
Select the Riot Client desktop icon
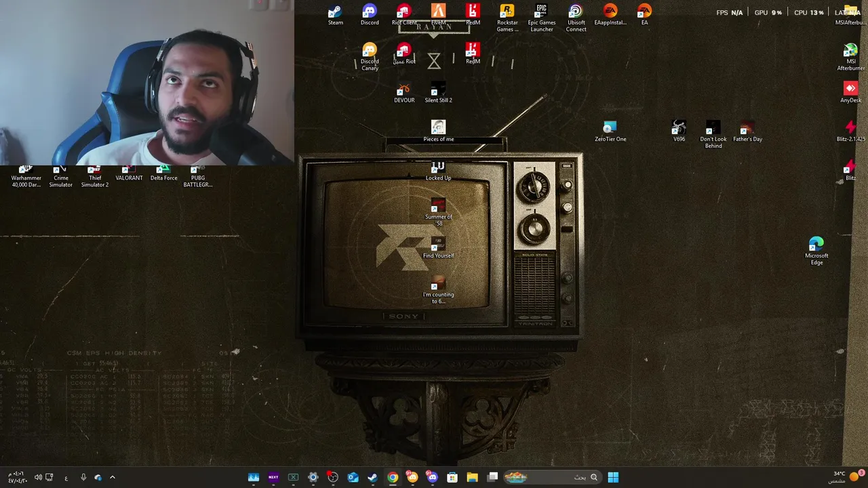coord(404,15)
